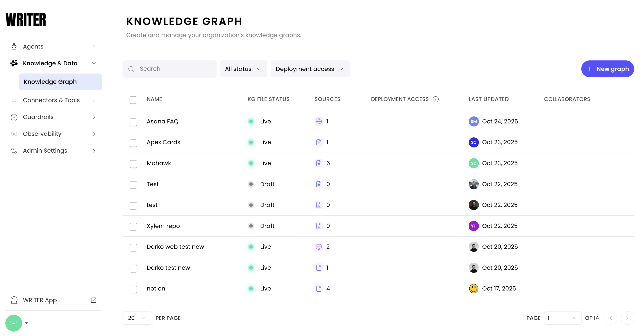Open the Darko web test new graph
The image size is (644, 336).
(175, 247)
